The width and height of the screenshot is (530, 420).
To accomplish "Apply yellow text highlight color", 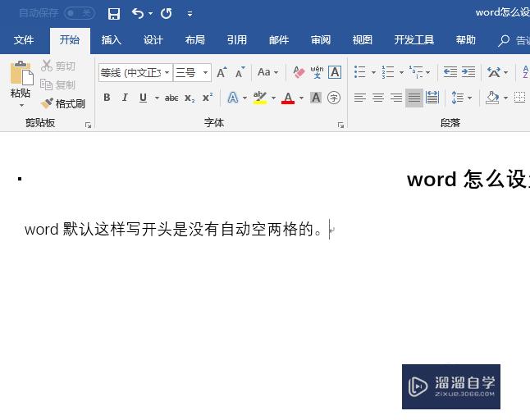I will (x=259, y=98).
